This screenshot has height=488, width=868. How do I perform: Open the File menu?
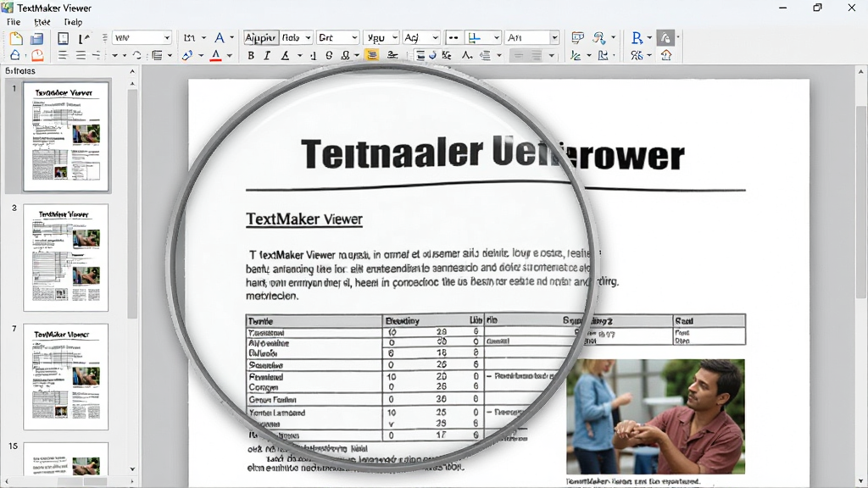tap(14, 22)
